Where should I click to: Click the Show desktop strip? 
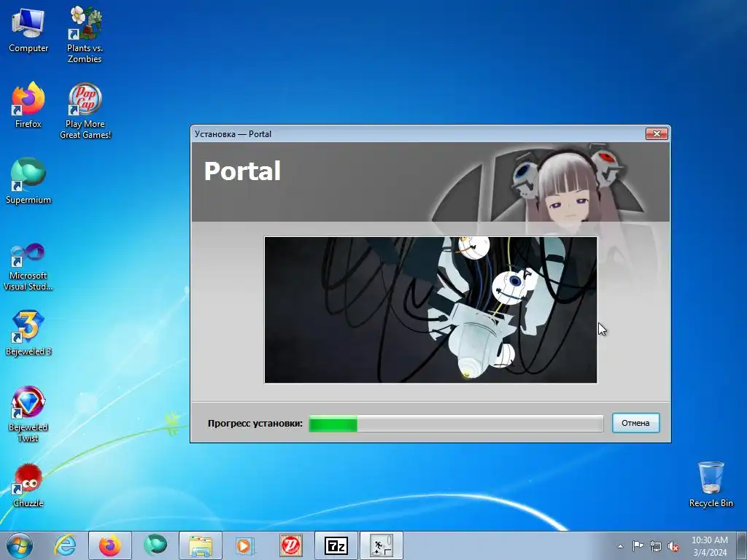(x=741, y=545)
